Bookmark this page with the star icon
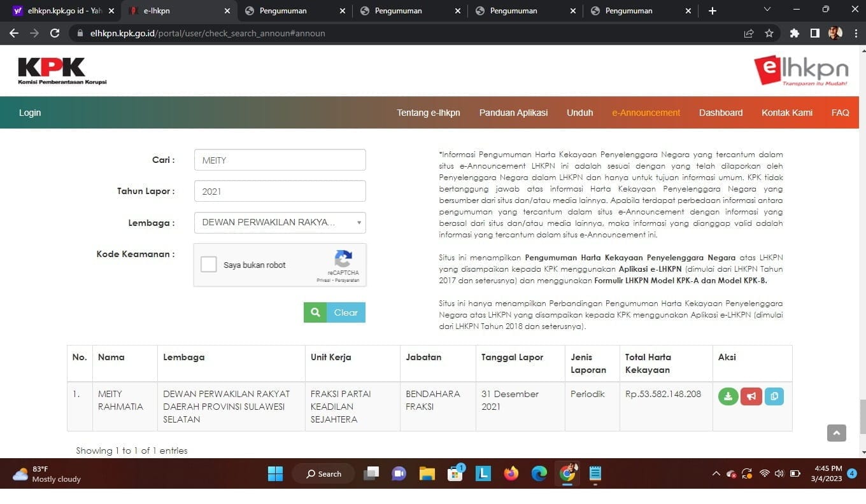The height and width of the screenshot is (504, 866). (769, 33)
